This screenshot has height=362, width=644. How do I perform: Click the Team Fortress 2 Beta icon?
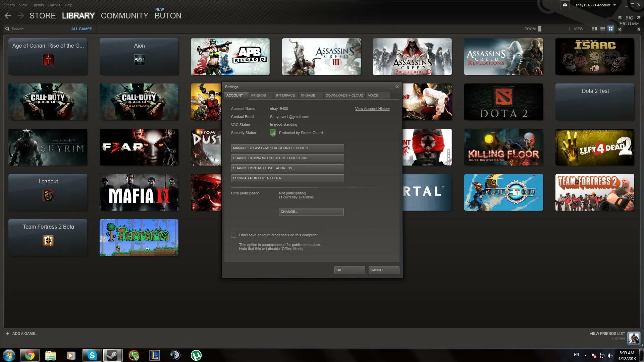coord(48,241)
